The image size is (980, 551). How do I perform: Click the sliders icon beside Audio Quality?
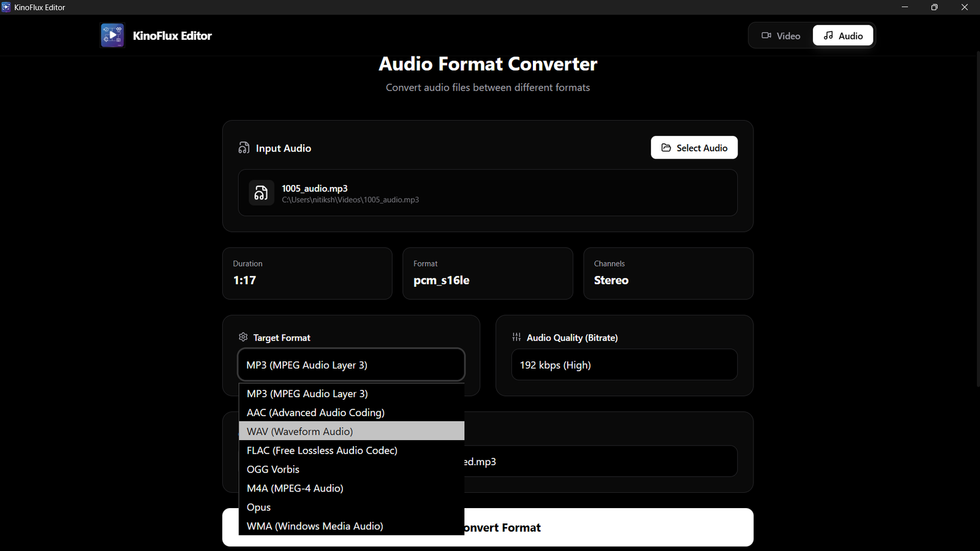coord(516,338)
